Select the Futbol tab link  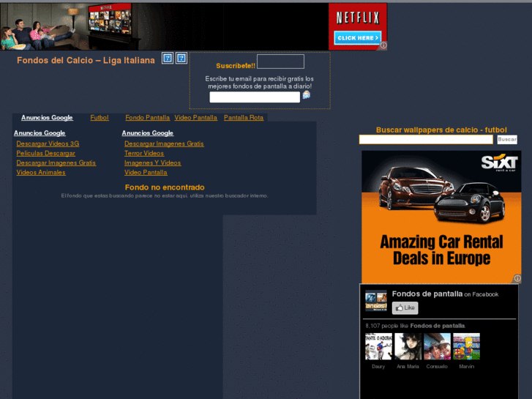100,117
